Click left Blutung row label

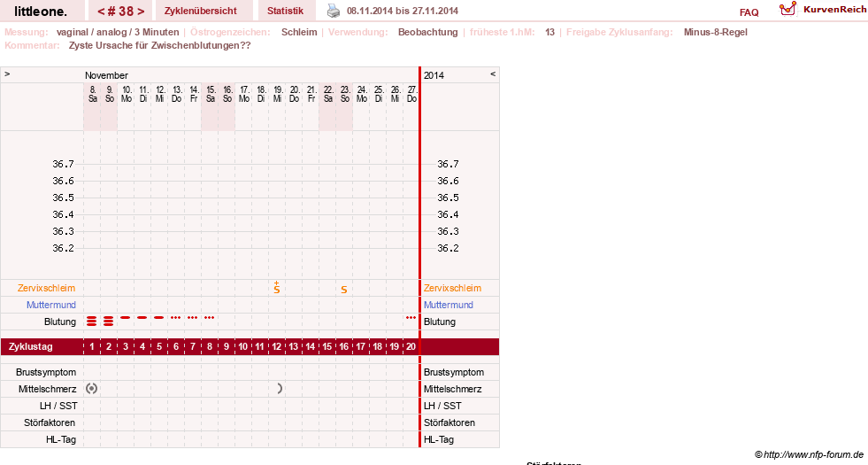point(60,322)
